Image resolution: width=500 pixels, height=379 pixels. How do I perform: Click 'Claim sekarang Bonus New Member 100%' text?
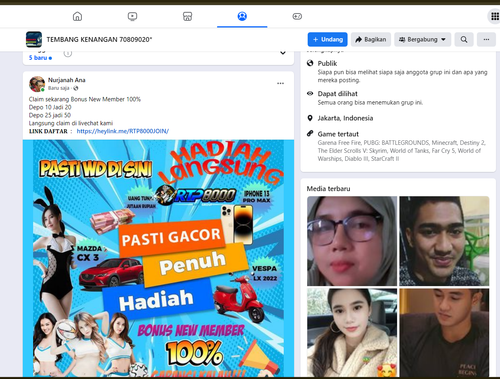(85, 99)
